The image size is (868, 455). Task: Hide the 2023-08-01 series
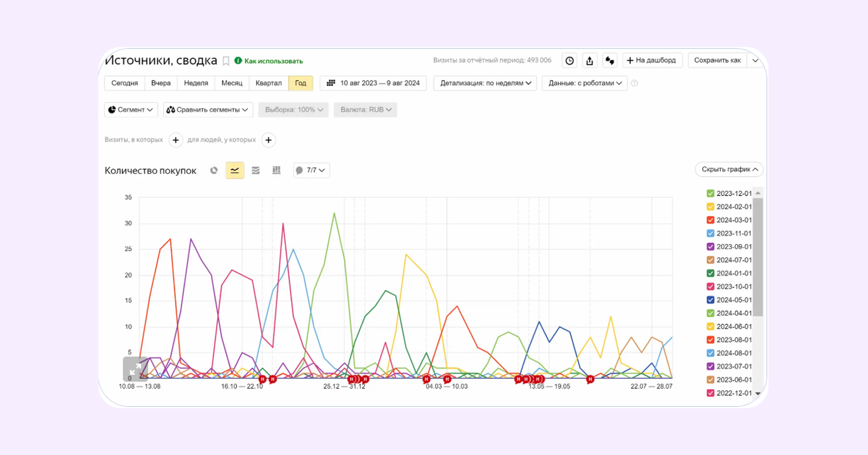pyautogui.click(x=710, y=340)
